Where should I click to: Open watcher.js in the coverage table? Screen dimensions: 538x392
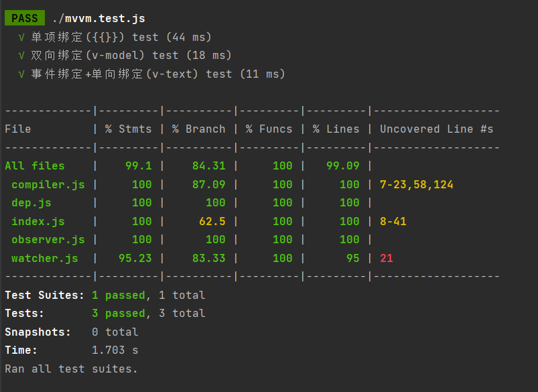(45, 258)
